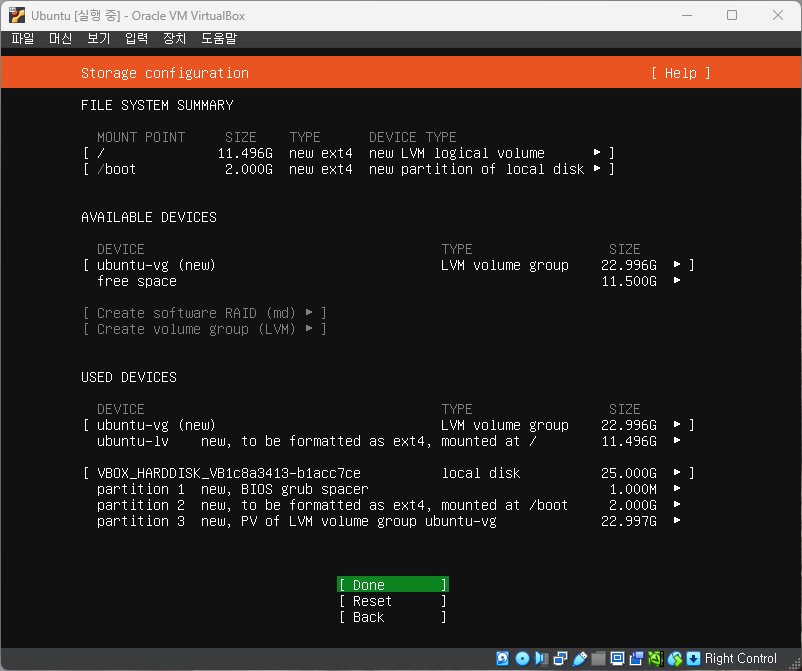
Task: Click the 1.000M partition 1 size
Action: (x=633, y=489)
